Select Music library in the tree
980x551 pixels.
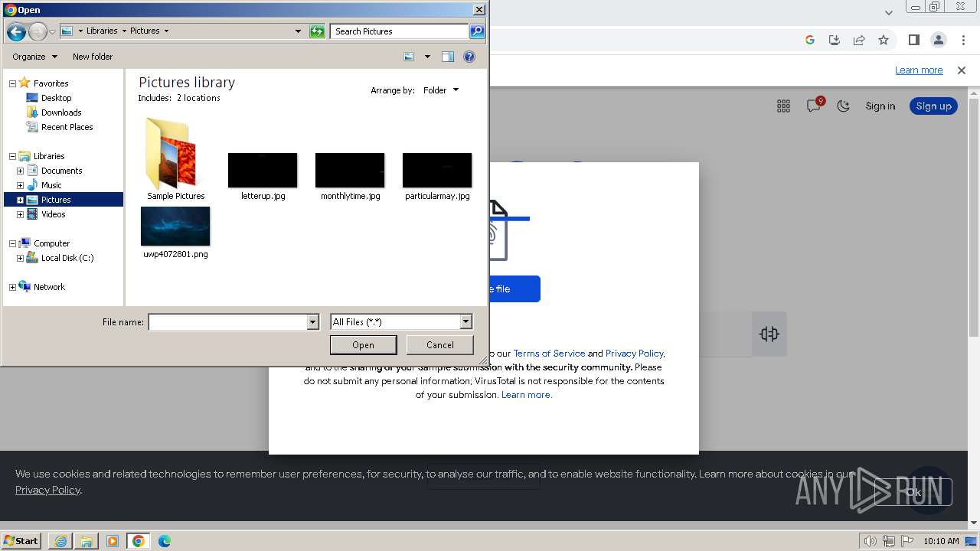51,185
